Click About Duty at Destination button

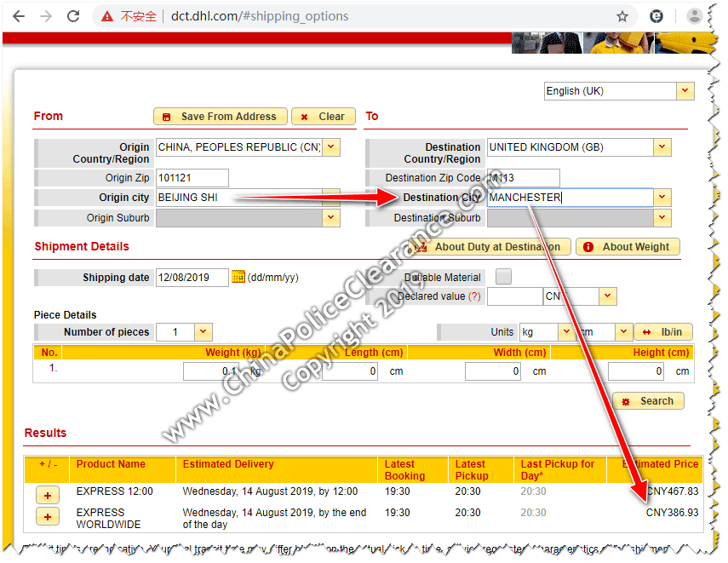pyautogui.click(x=489, y=247)
